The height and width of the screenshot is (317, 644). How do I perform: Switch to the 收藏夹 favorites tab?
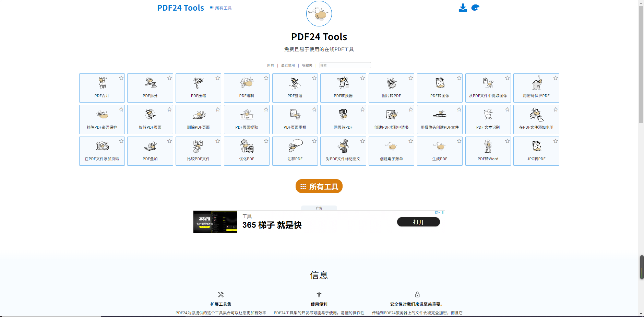(307, 66)
